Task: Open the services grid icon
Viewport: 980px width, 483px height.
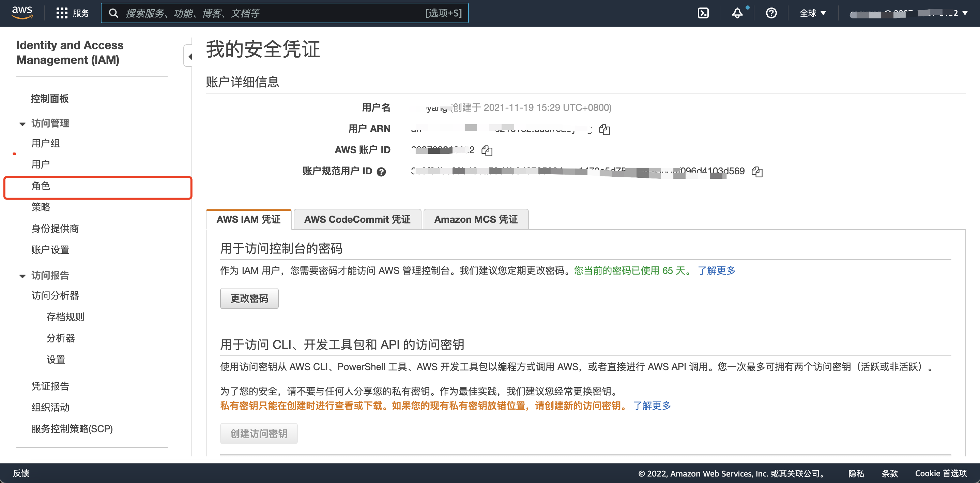Action: coord(62,13)
